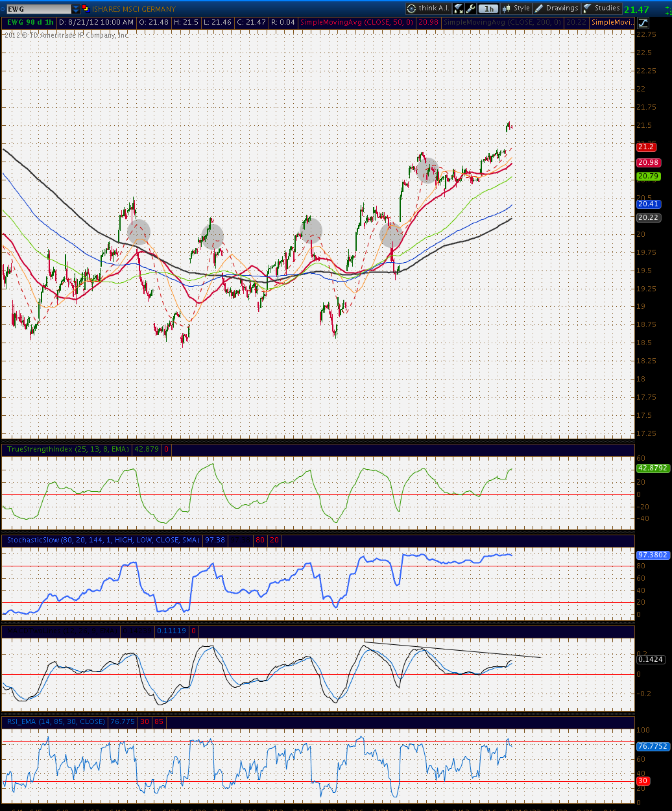Screen dimensions: 672x811
Task: Select SimpleMovingAvg (CLOSE, 200, 0) label
Action: click(501, 22)
